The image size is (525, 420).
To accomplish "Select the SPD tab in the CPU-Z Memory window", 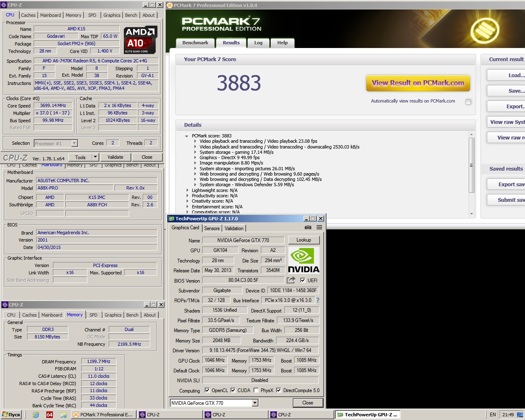I will pos(94,315).
